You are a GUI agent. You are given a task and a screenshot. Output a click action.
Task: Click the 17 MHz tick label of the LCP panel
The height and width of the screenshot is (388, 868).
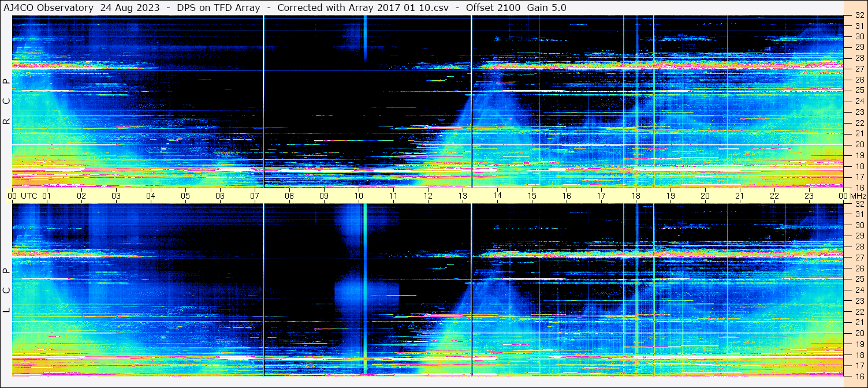click(859, 365)
